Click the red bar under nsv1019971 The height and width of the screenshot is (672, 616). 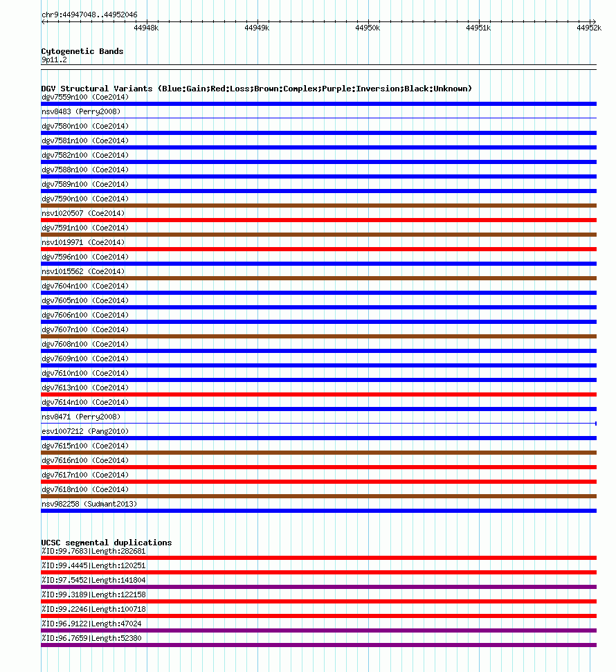coord(319,249)
